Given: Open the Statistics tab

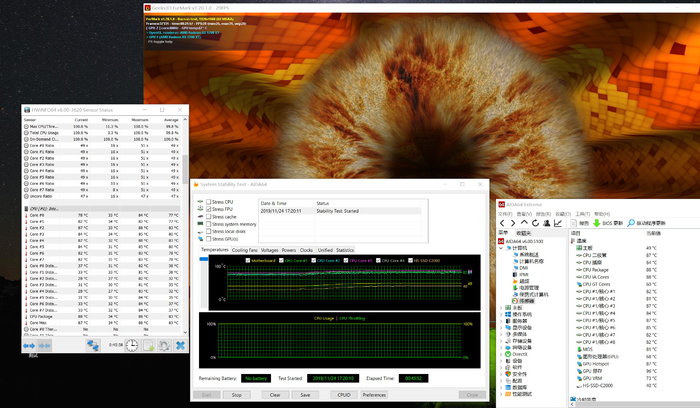Looking at the screenshot, I should point(345,250).
